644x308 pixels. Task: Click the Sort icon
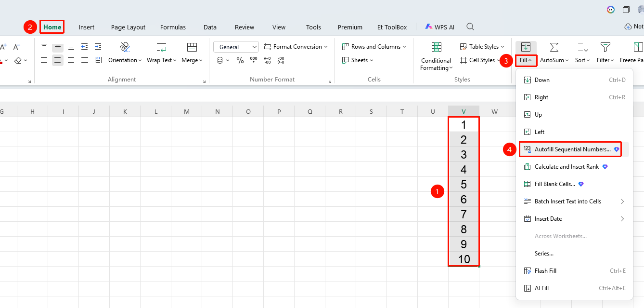583,47
